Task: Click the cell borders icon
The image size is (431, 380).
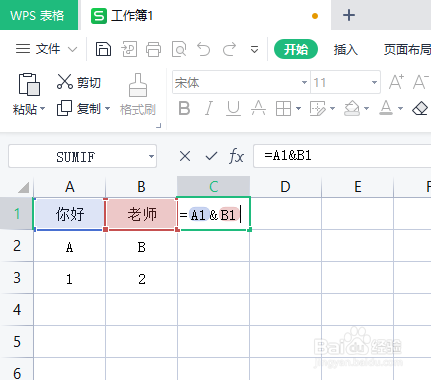Action: (x=283, y=108)
